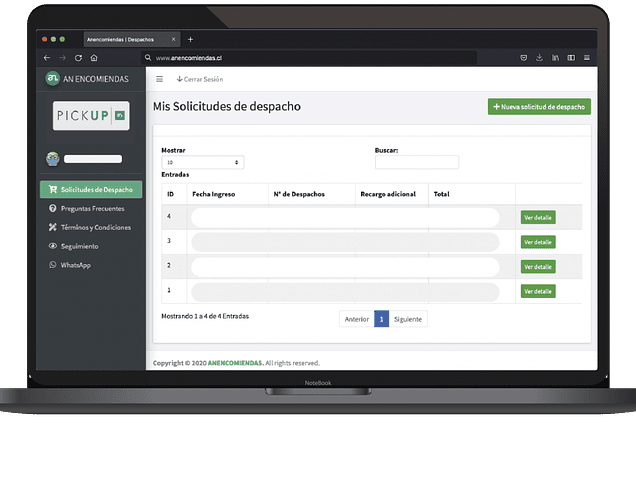Click Cerrar Sesión link
This screenshot has width=636, height=477.
coord(200,79)
